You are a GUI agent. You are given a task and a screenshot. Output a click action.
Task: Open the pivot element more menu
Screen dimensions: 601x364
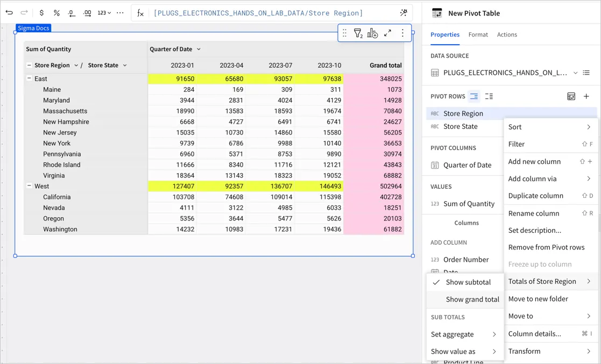(402, 33)
